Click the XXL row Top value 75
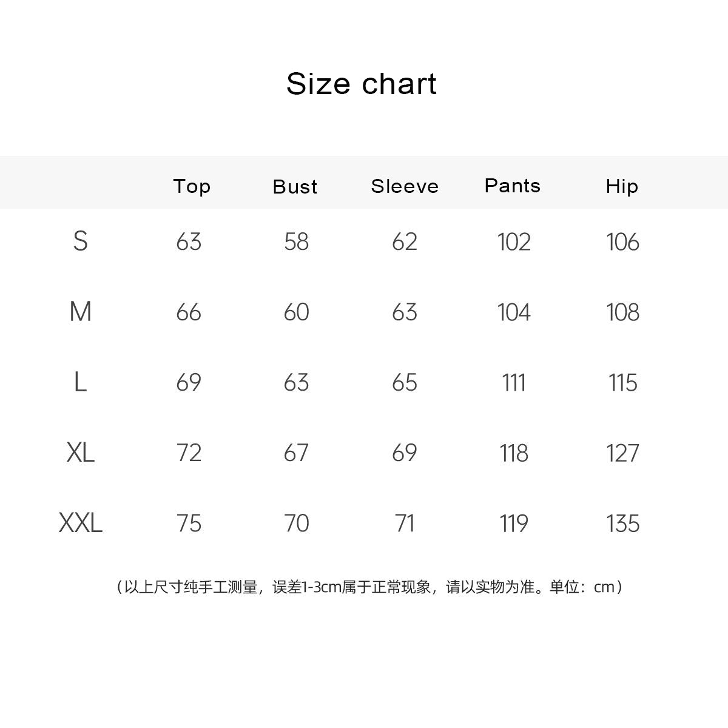 tap(189, 524)
